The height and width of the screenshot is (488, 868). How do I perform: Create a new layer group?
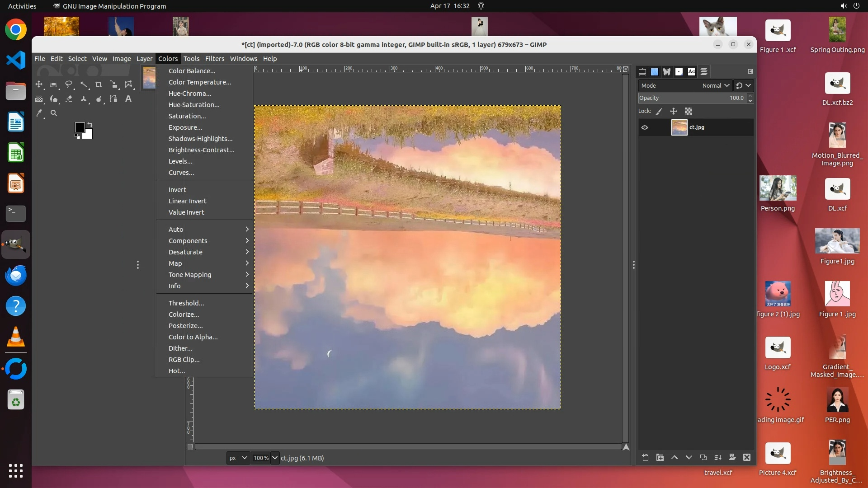click(660, 458)
